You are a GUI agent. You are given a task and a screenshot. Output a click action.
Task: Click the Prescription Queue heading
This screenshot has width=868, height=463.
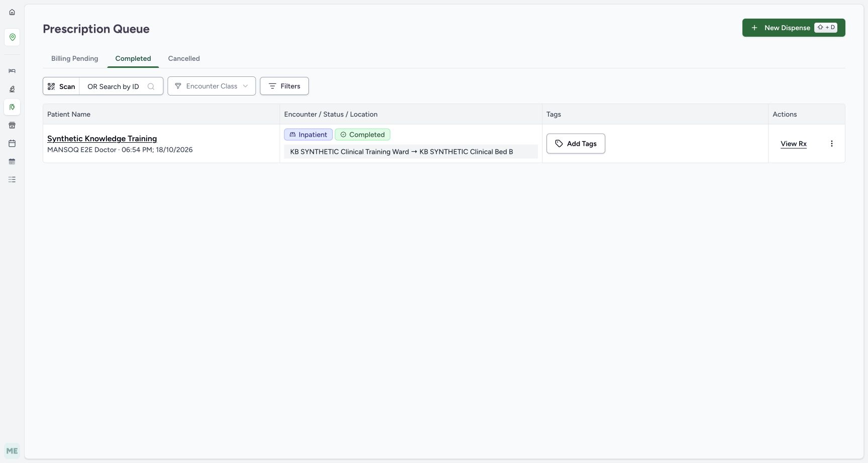point(96,29)
